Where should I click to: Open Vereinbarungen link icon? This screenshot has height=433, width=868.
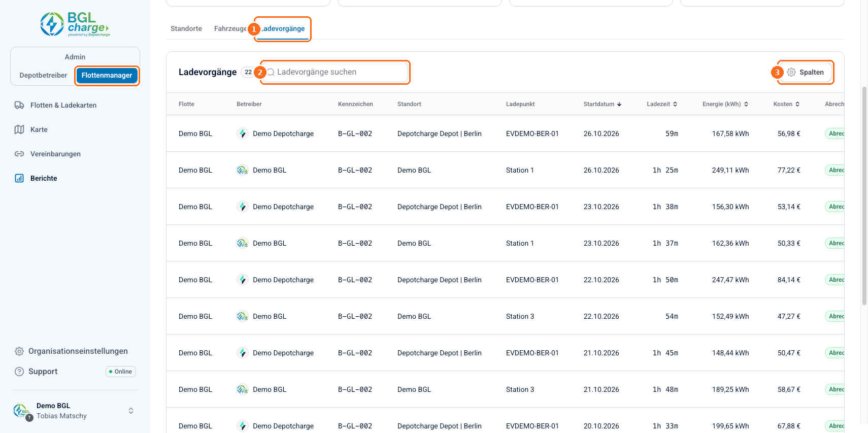[x=19, y=154]
